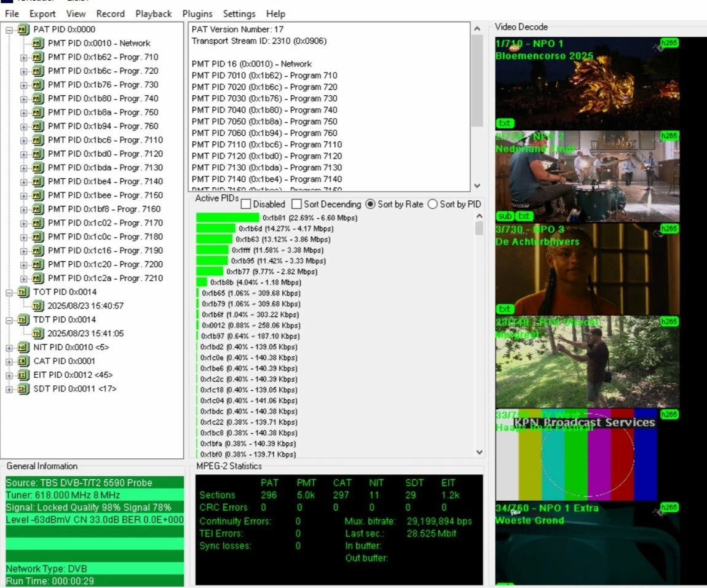Image resolution: width=707 pixels, height=588 pixels.
Task: Click the TOT PID 0x0014 icon
Action: click(23, 292)
